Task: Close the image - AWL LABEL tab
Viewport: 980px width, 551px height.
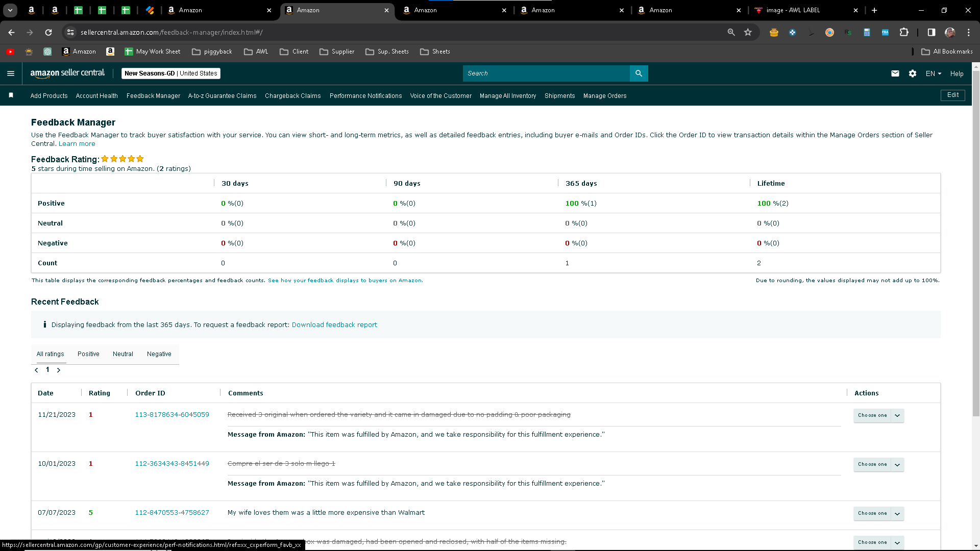Action: 856,10
